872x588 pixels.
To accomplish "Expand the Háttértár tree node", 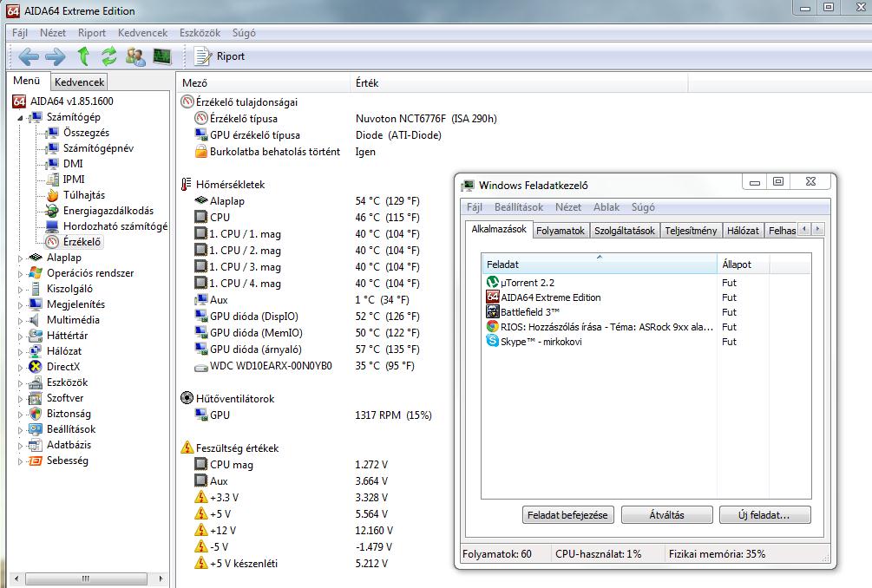I will pyautogui.click(x=21, y=336).
